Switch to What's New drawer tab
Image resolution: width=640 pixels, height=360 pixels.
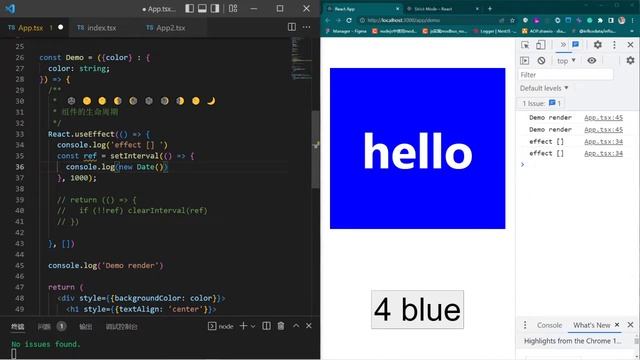[x=591, y=325]
